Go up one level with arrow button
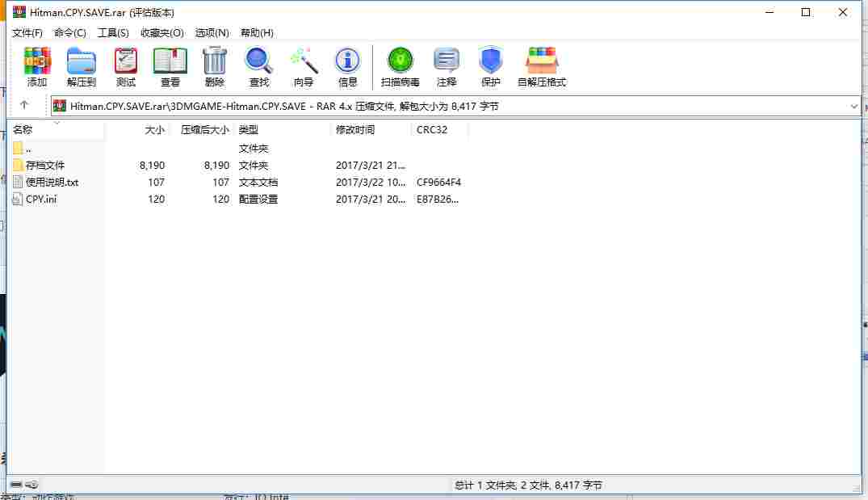868x500 pixels. pos(23,105)
